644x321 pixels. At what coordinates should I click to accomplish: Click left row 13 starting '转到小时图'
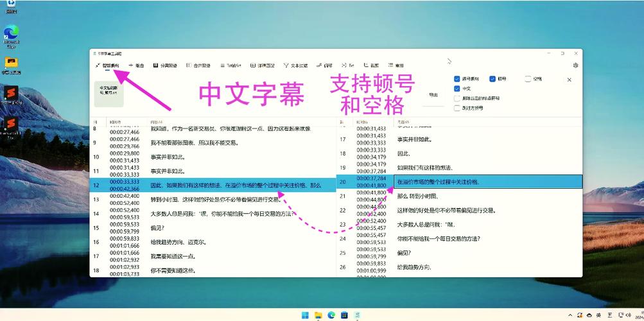click(213, 199)
